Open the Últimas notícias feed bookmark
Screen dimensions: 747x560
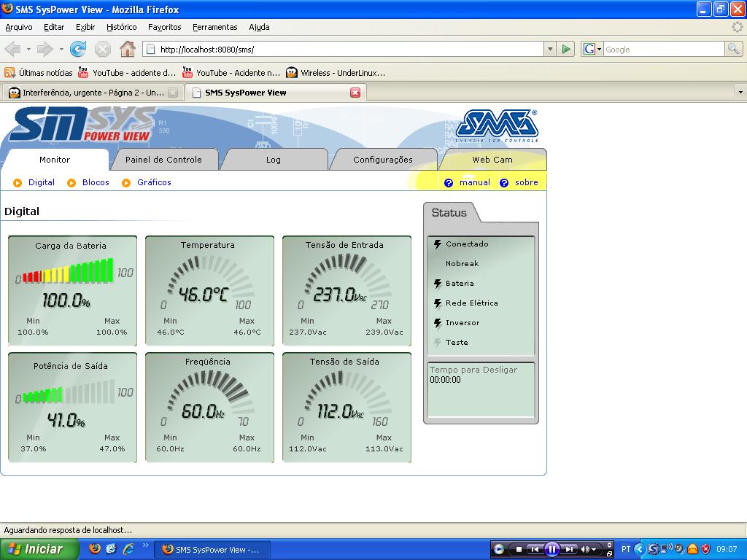pos(39,73)
